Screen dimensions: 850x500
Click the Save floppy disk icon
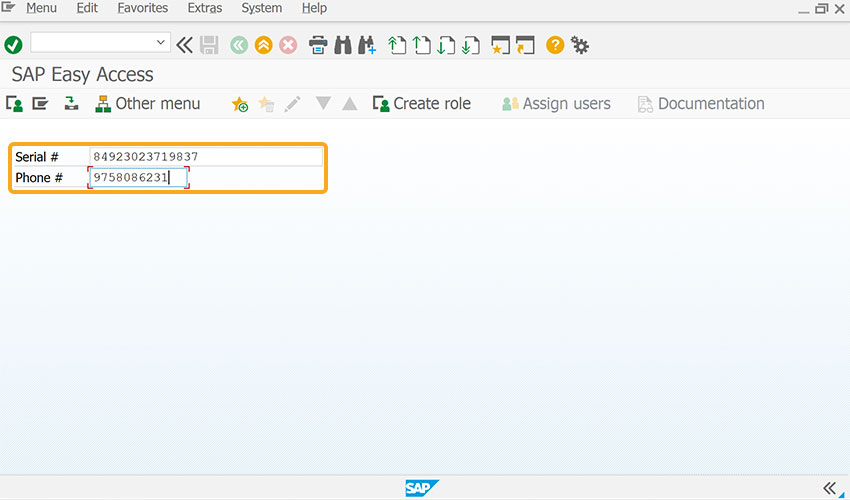point(209,45)
